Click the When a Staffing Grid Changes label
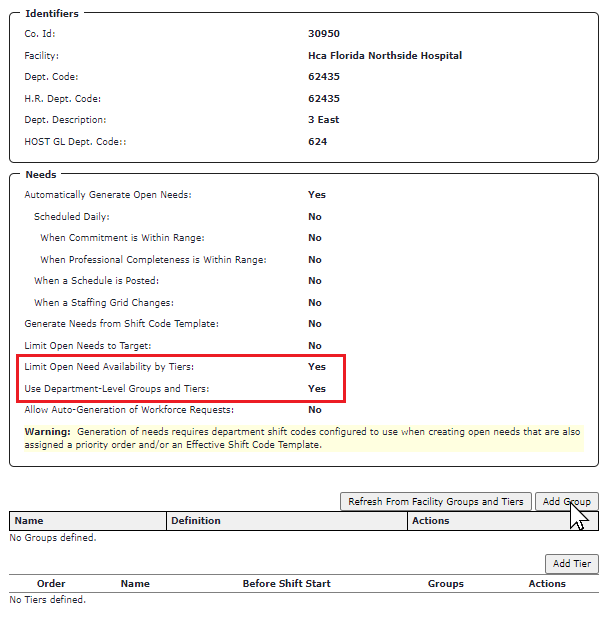Viewport: 605px width, 625px height. [104, 303]
